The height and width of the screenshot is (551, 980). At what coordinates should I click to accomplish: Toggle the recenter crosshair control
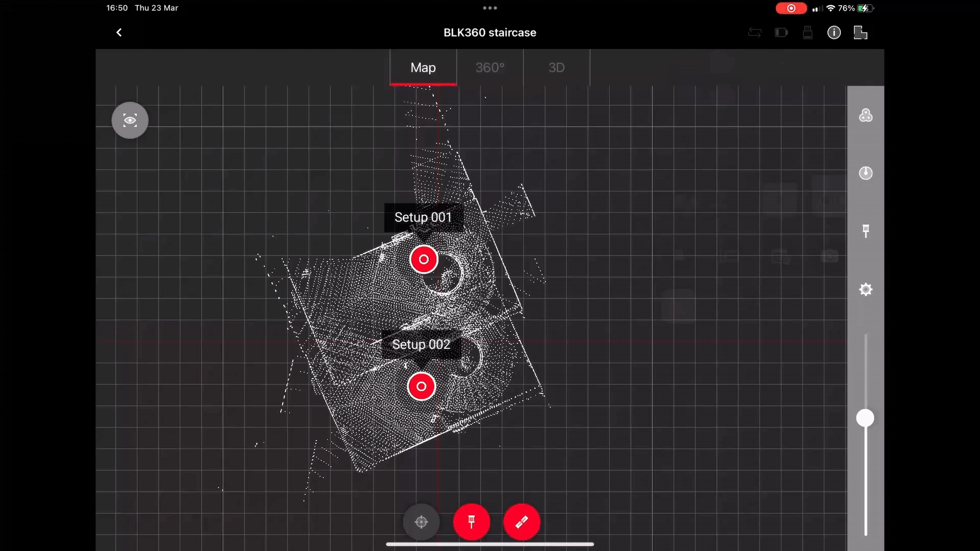pos(421,522)
